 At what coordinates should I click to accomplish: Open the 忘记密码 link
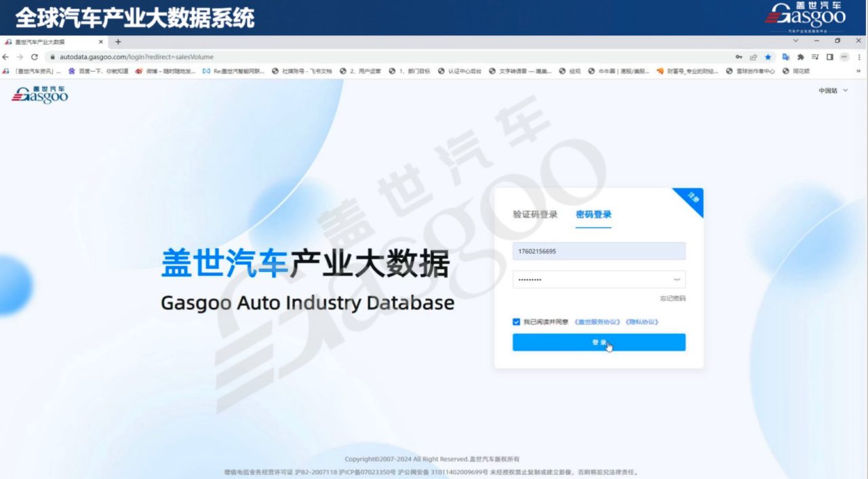(x=673, y=299)
